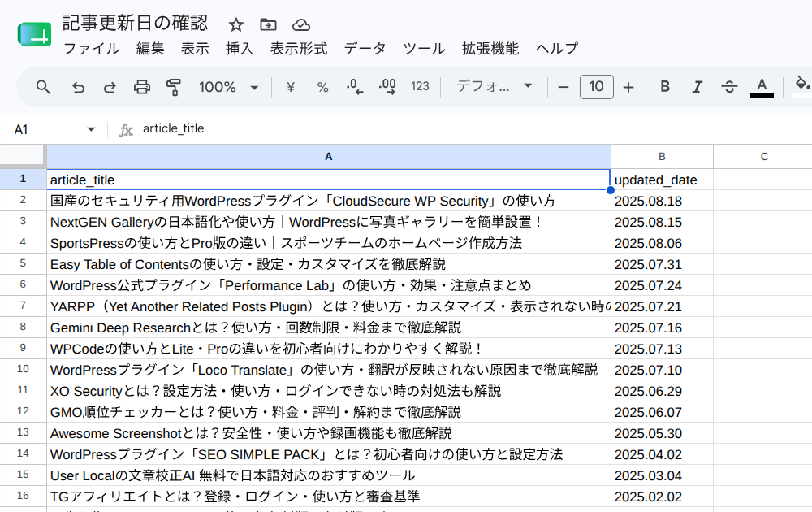
Task: Click the document title 記事更新日の確認
Action: click(x=135, y=24)
